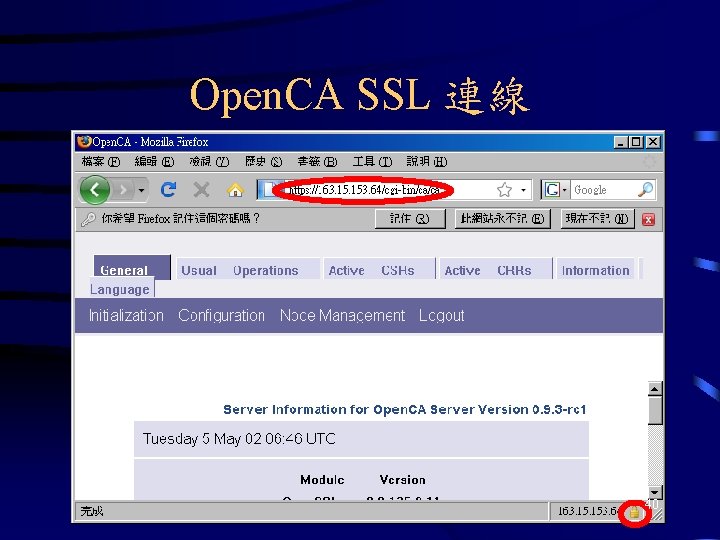Screen dimensions: 720x540
Task: Click the Version column header
Action: click(402, 480)
